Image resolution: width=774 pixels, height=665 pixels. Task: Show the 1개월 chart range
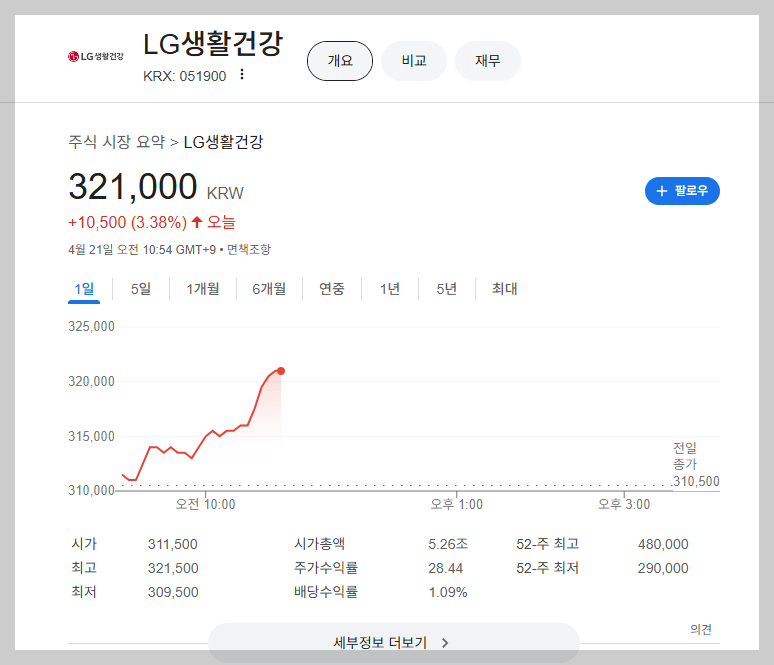coord(203,289)
